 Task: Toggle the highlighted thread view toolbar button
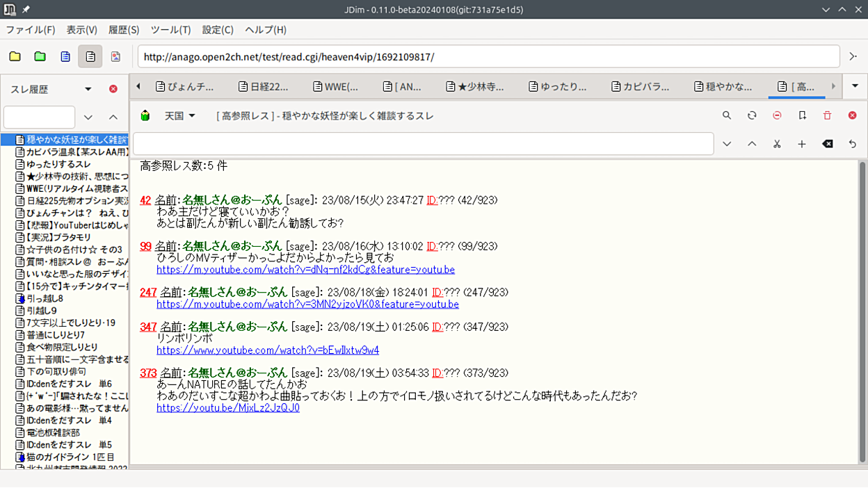90,56
